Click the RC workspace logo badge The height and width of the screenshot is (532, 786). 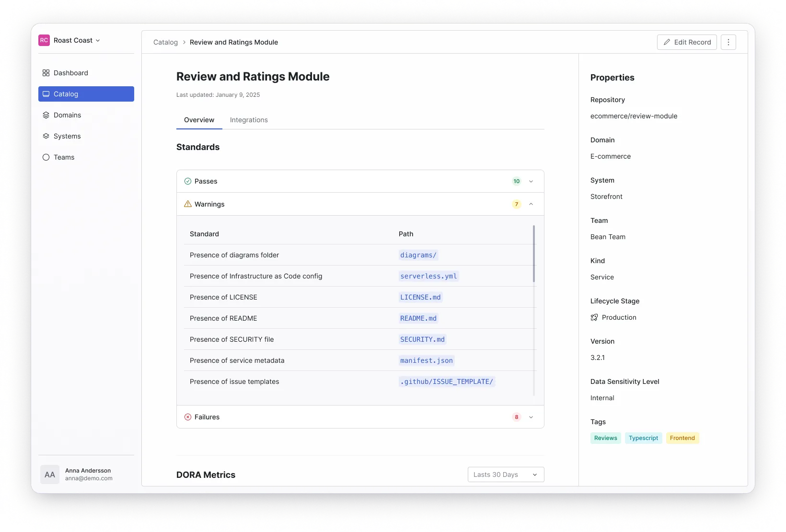44,40
